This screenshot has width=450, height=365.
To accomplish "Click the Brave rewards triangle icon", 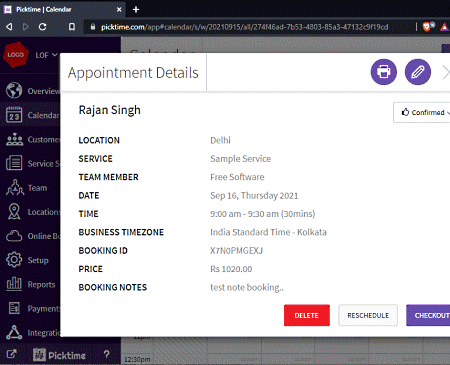I will tap(445, 27).
